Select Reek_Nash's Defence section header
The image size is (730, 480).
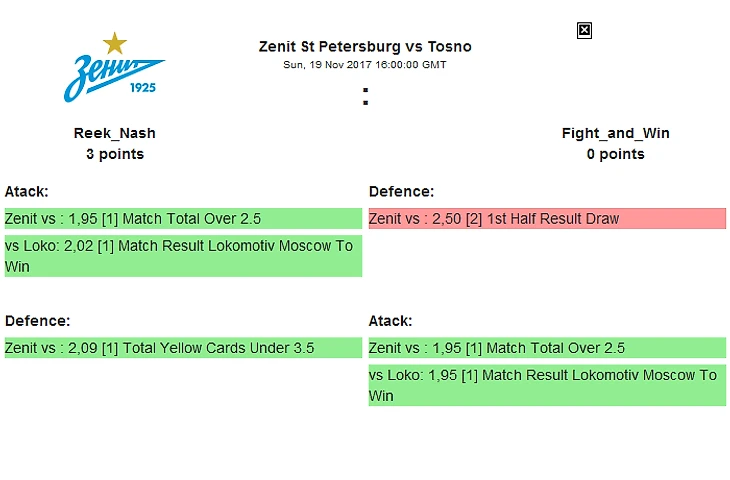coord(37,321)
